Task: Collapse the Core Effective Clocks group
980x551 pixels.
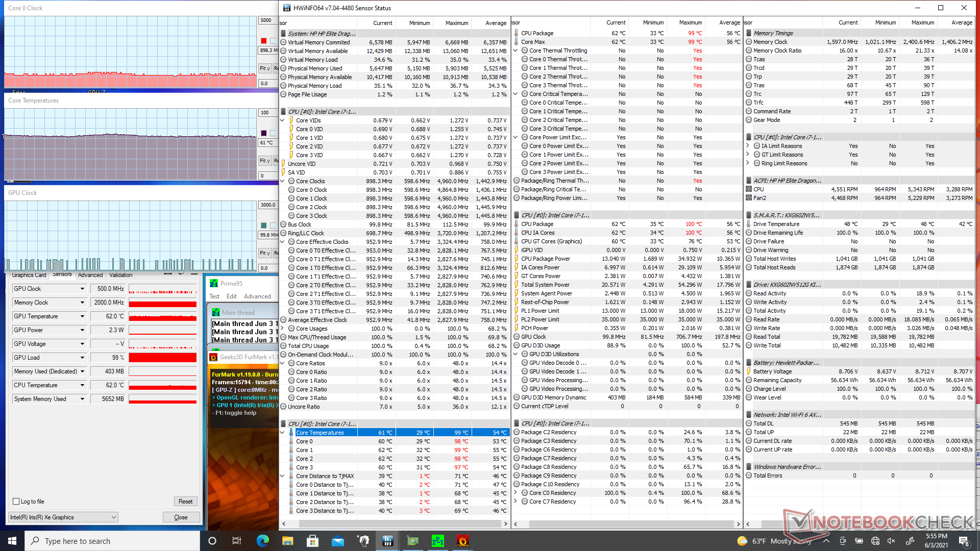Action: [282, 242]
